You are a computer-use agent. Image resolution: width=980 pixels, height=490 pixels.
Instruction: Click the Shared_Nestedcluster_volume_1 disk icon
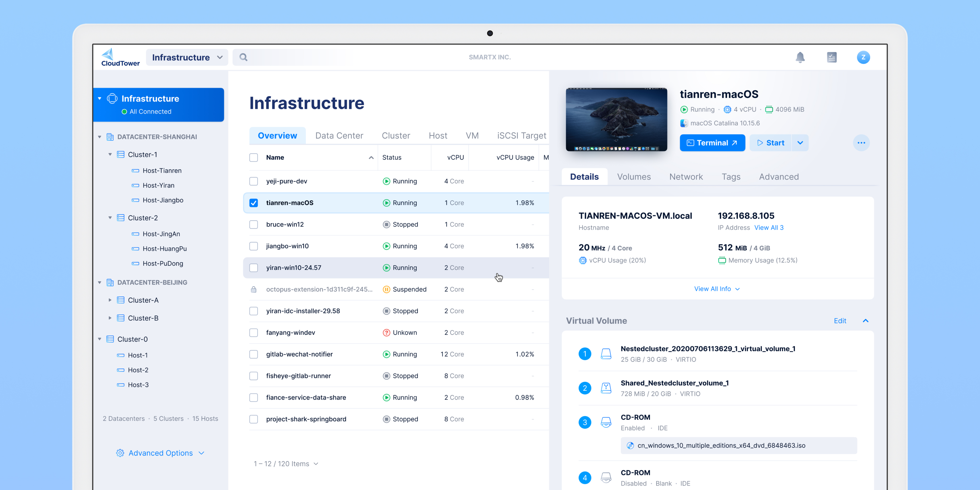(x=606, y=388)
